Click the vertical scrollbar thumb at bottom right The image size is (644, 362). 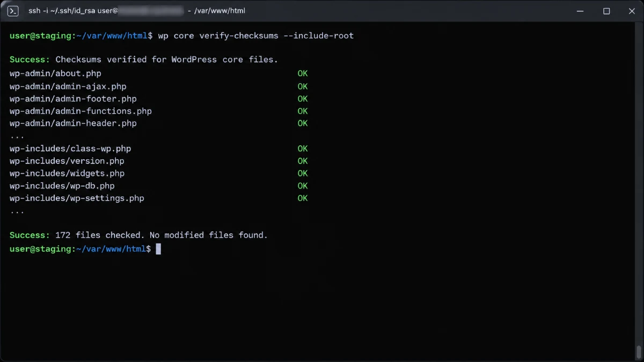[x=639, y=352]
